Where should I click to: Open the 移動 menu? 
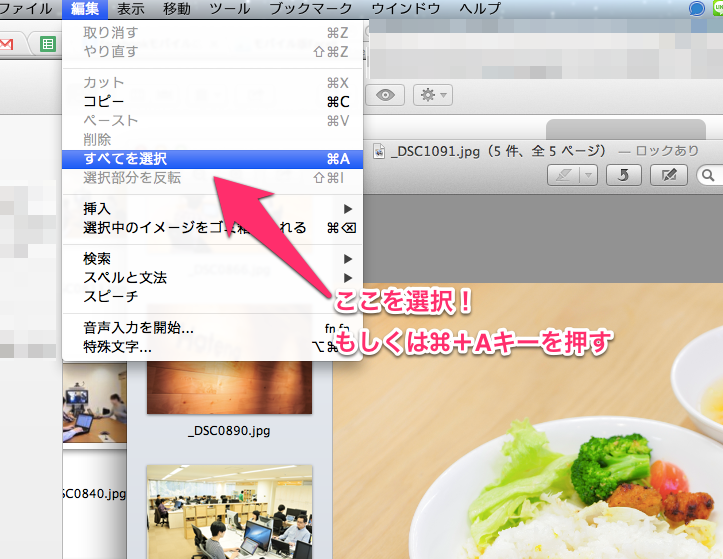[x=177, y=8]
